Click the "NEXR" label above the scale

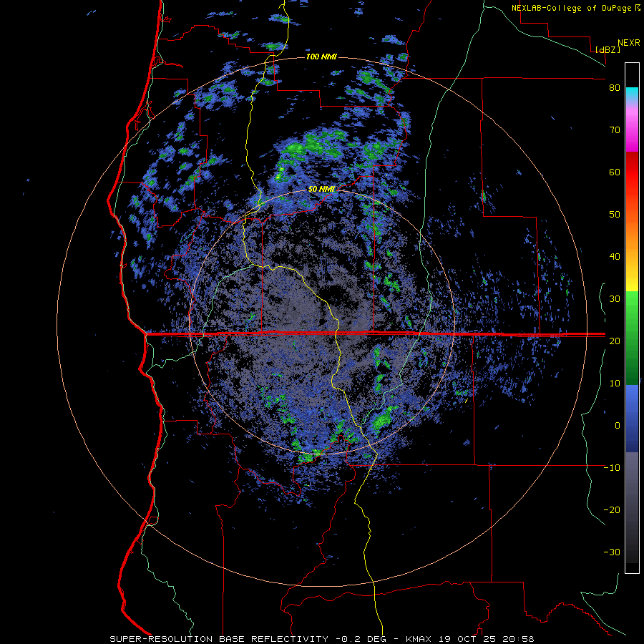[x=629, y=43]
